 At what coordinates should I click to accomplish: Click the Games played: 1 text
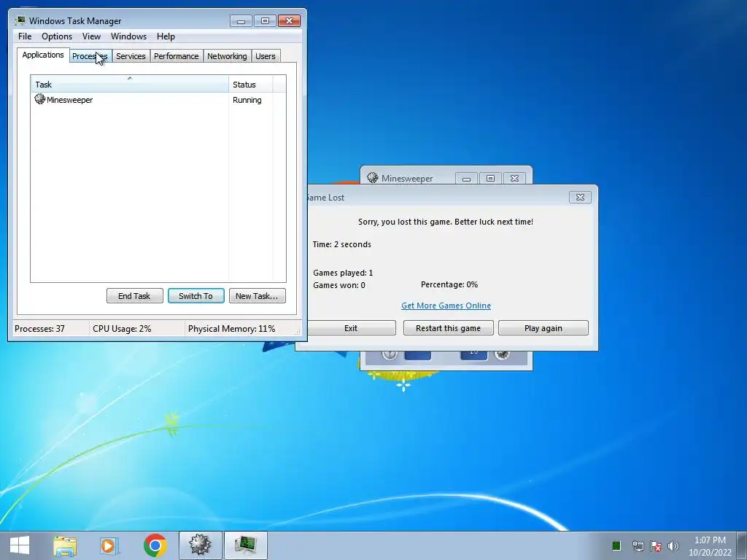pyautogui.click(x=343, y=273)
